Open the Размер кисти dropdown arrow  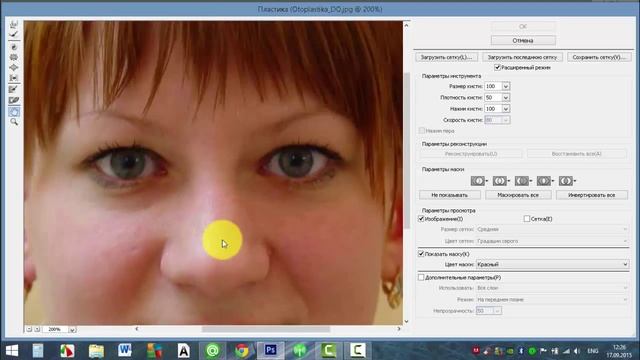click(x=506, y=87)
